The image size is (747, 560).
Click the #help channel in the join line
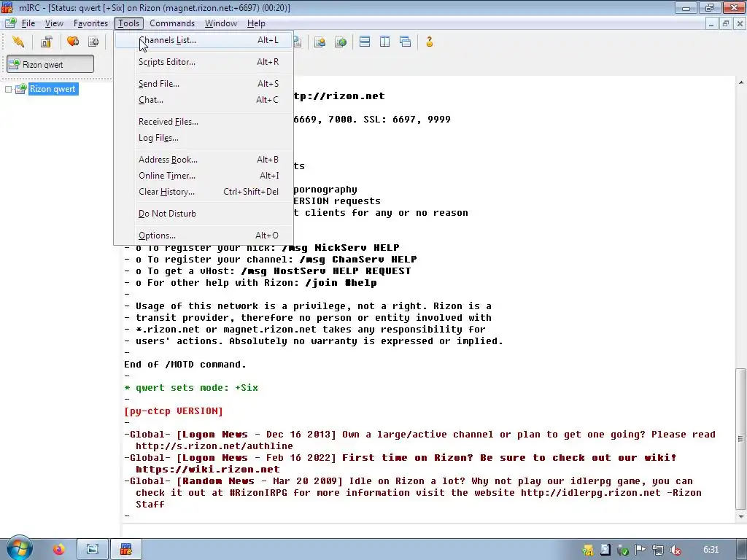[360, 283]
